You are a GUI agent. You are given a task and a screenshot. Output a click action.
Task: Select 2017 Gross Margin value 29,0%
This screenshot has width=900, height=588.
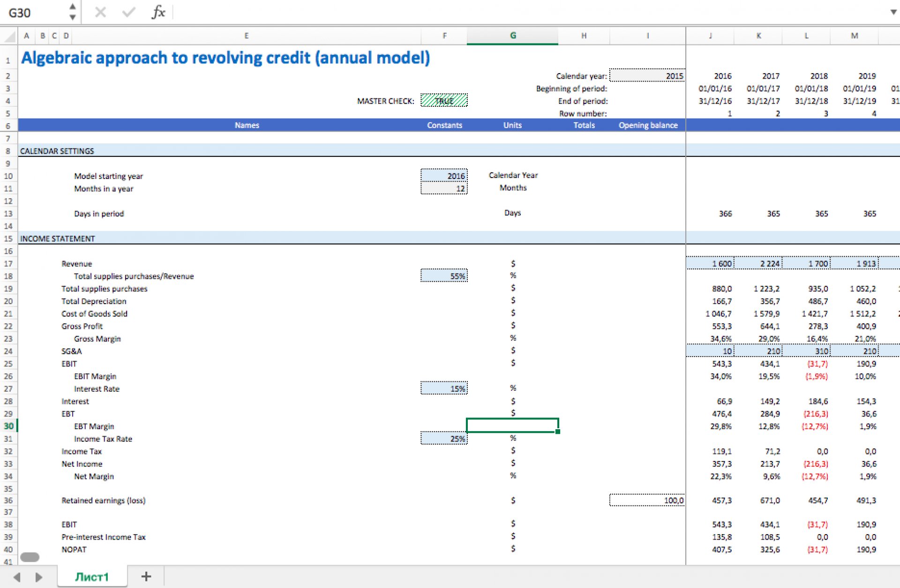(x=769, y=338)
